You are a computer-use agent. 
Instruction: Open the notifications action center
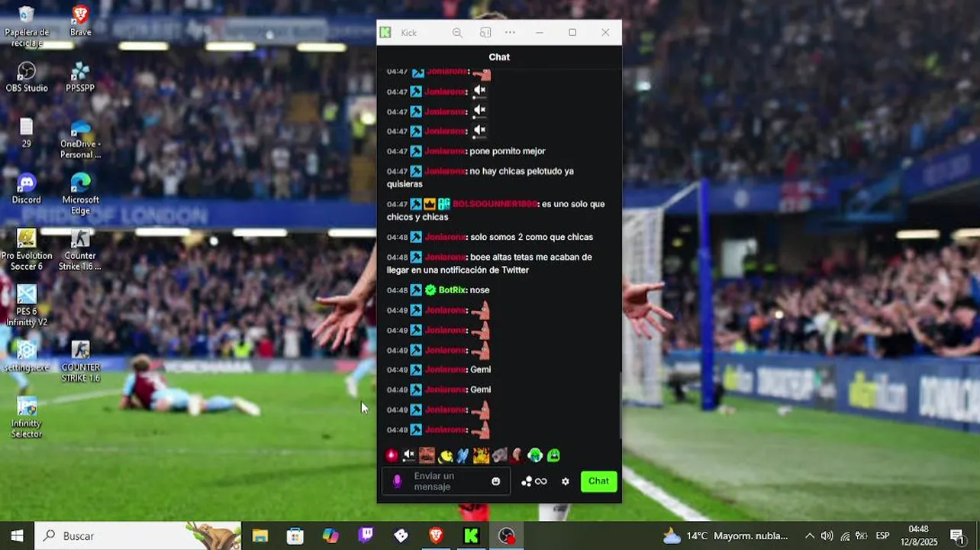pyautogui.click(x=957, y=535)
